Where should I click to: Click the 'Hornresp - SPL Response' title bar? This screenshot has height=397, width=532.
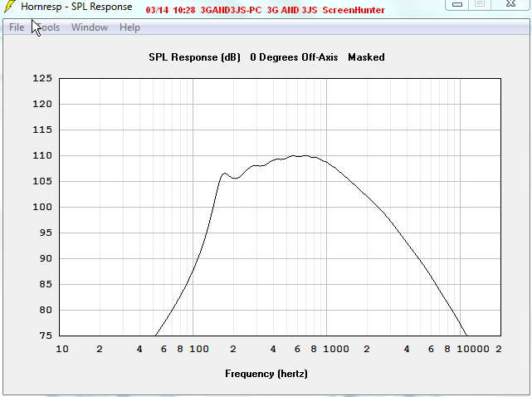pyautogui.click(x=76, y=7)
